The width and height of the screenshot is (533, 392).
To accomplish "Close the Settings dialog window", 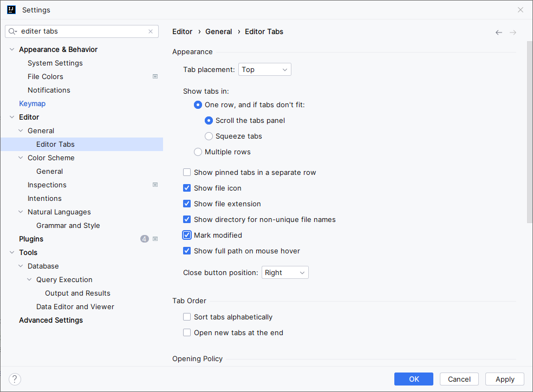I will click(x=521, y=10).
